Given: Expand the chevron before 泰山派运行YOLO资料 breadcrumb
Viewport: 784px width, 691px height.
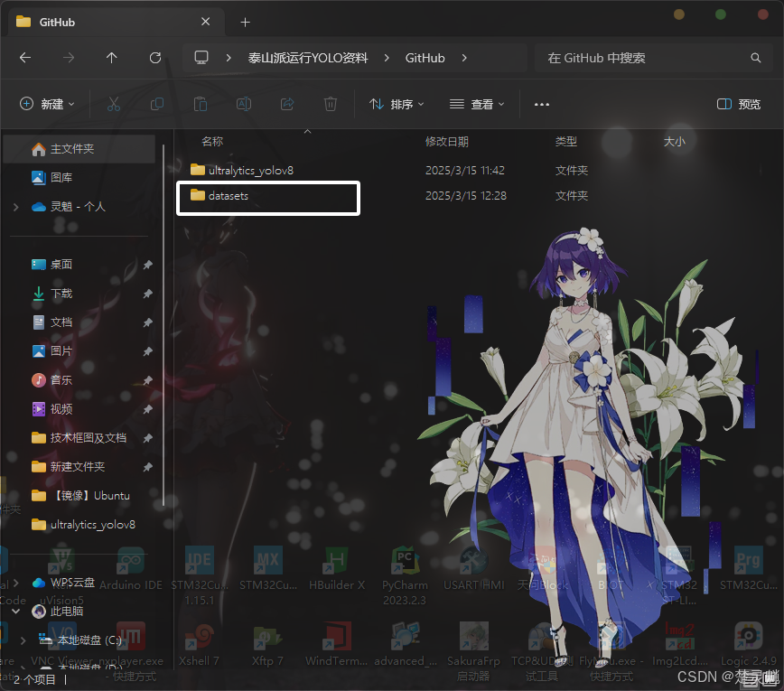Looking at the screenshot, I should point(229,58).
